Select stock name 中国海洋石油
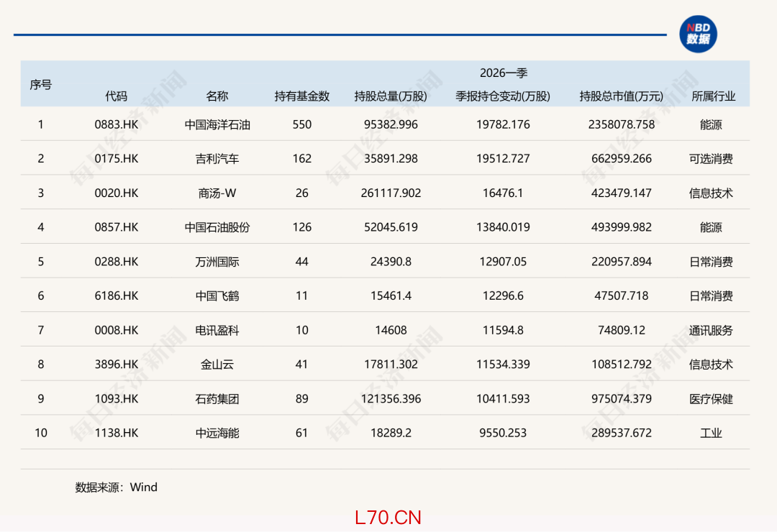This screenshot has height=532, width=777. pyautogui.click(x=217, y=124)
